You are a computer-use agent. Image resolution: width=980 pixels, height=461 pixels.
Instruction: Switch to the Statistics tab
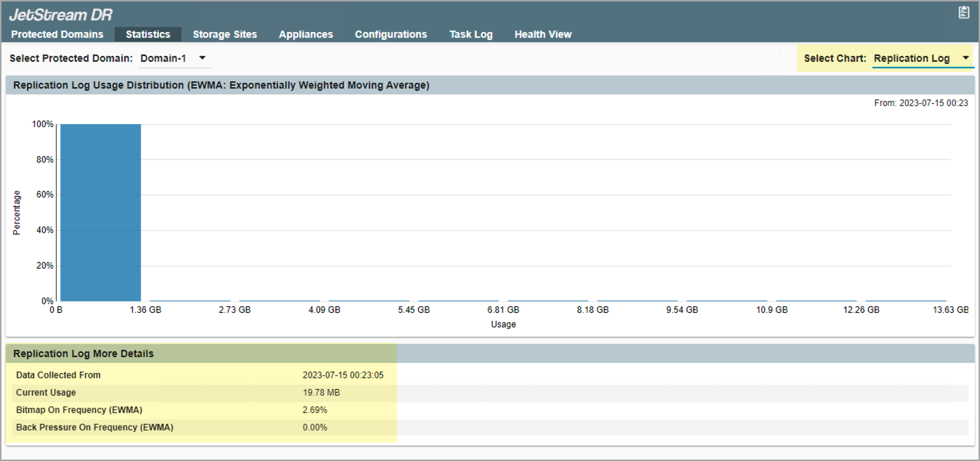(148, 34)
